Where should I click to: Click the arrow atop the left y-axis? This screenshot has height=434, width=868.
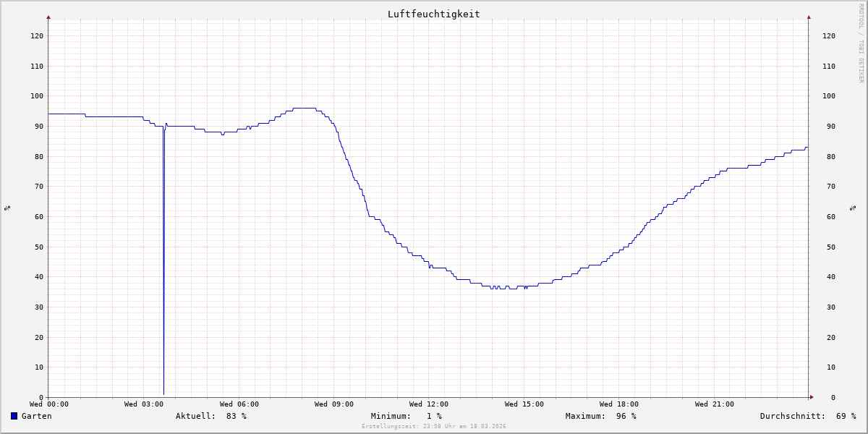48,17
